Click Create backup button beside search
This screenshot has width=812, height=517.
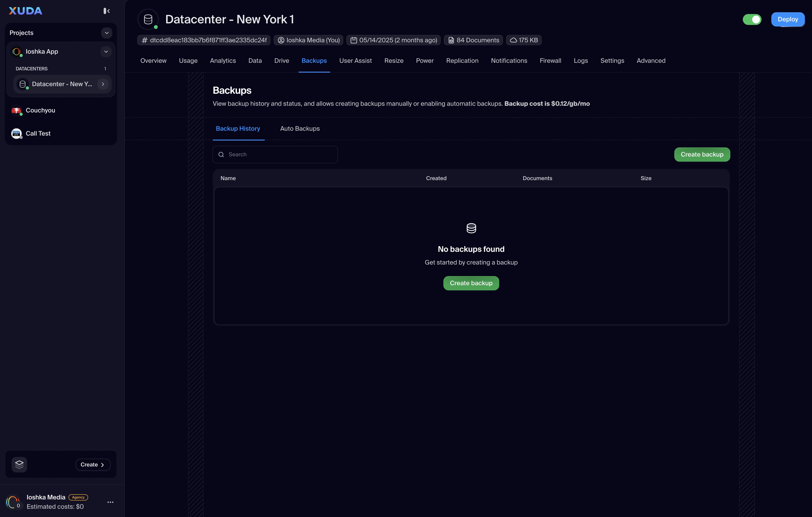702,155
